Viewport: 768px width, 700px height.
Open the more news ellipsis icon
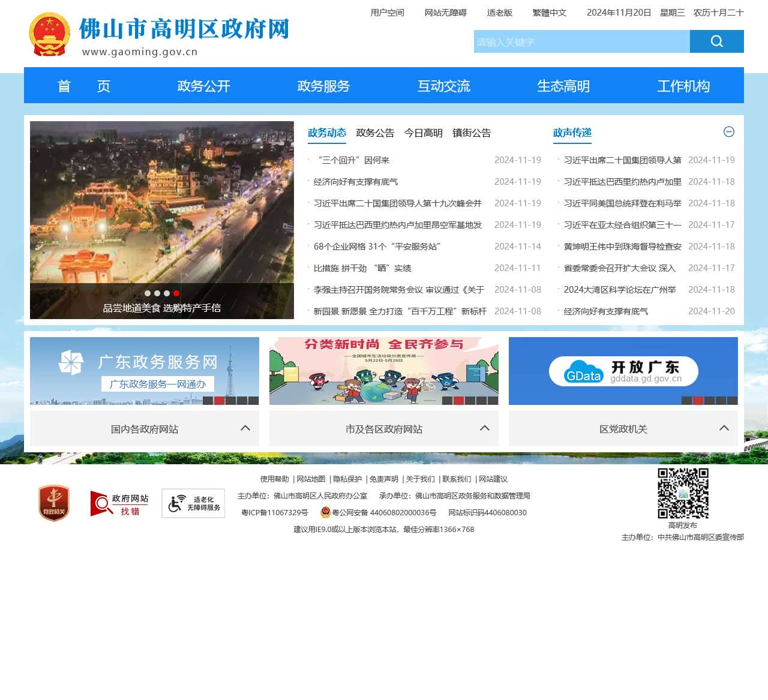click(x=729, y=132)
